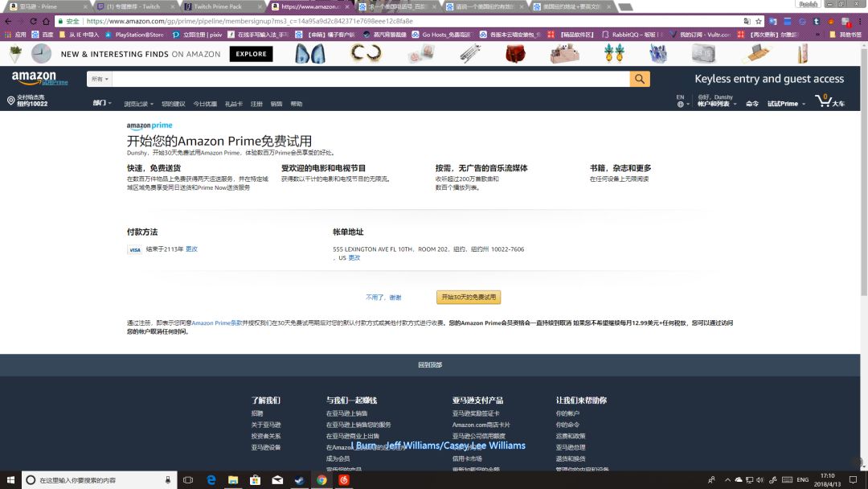
Task: Click the clock thumbnail in finds banner
Action: click(41, 54)
